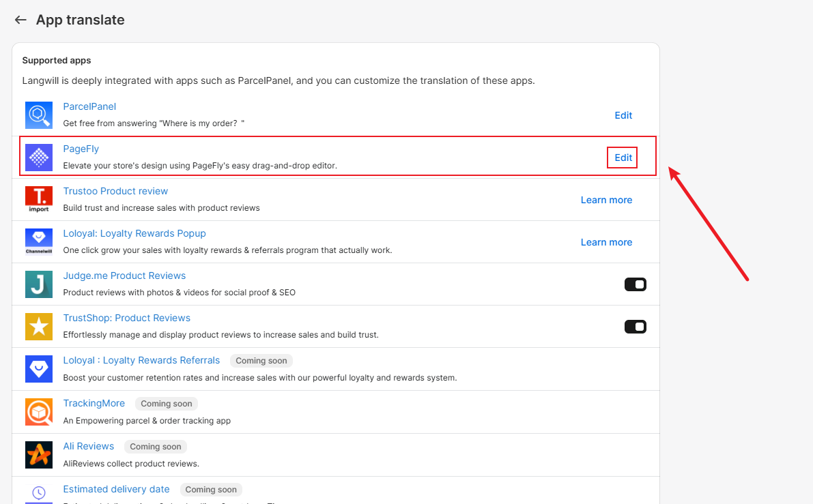Screen dimensions: 813x504
Task: Click the TrackingMore app icon
Action: (39, 412)
